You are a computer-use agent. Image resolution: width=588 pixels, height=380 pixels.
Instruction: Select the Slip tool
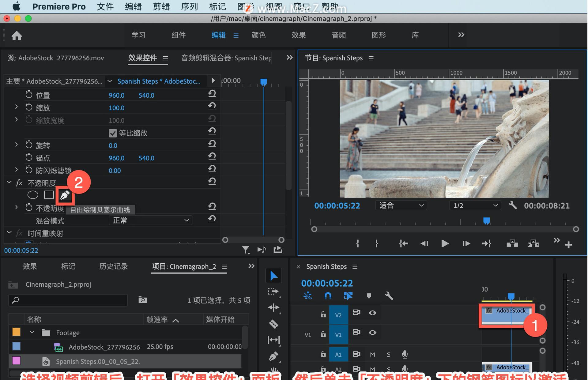click(273, 340)
